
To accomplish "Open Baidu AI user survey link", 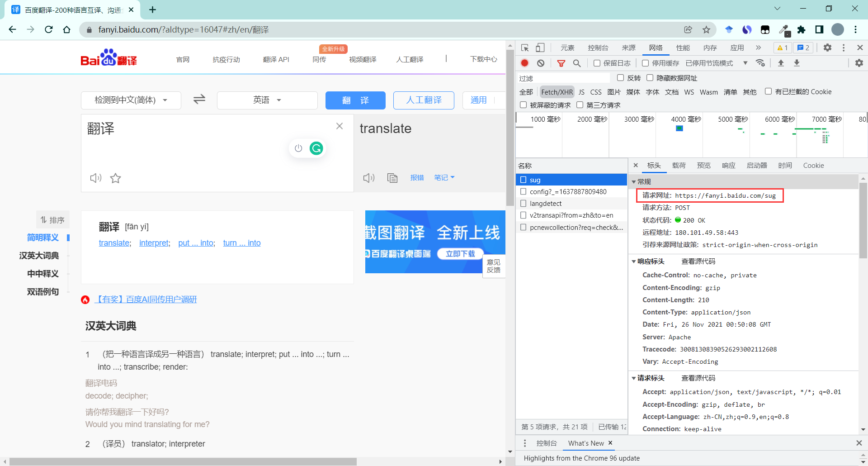I will tap(146, 300).
